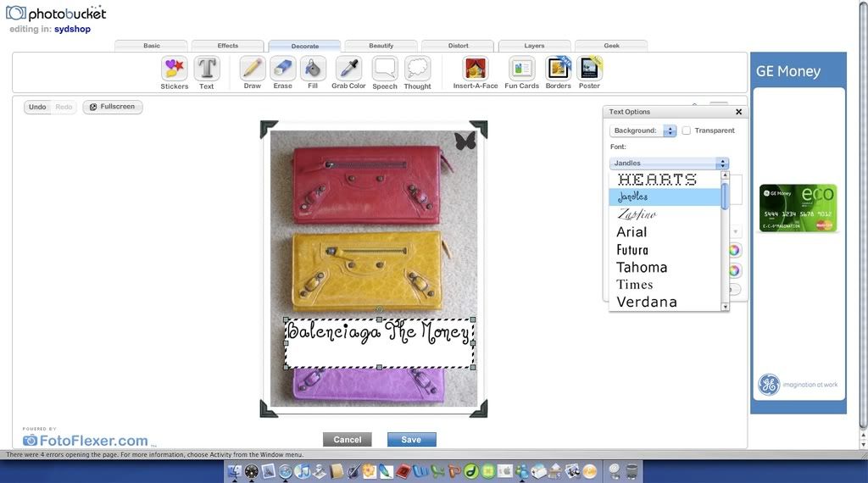
Task: Choose the Zapfino font
Action: coord(665,214)
